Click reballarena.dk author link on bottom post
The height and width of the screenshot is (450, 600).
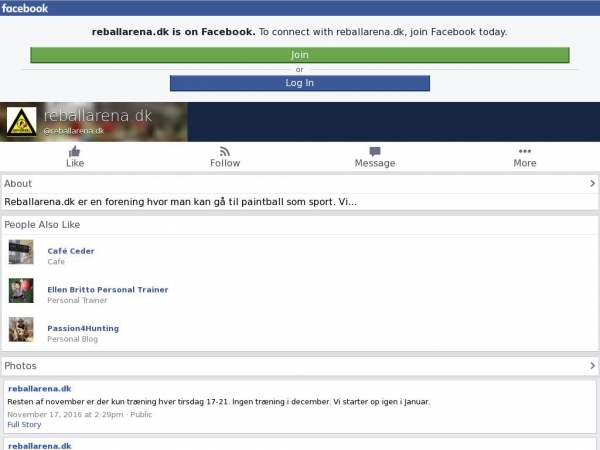point(39,446)
